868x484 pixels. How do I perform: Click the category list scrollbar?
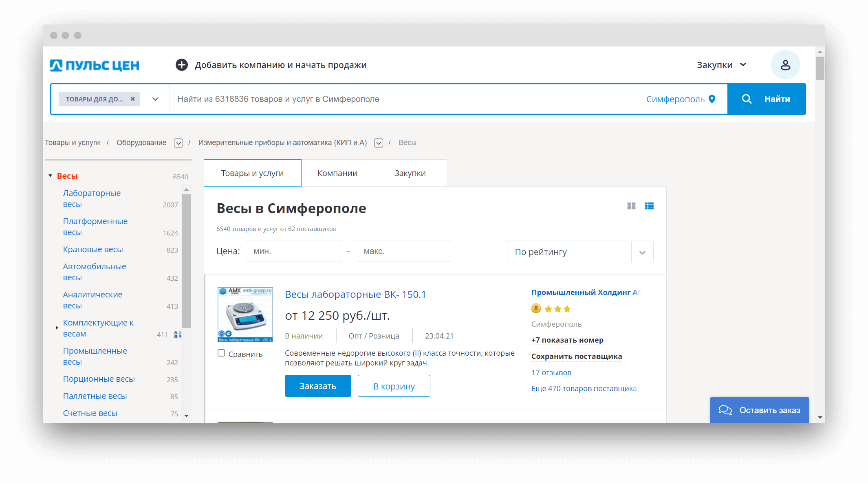tap(186, 261)
